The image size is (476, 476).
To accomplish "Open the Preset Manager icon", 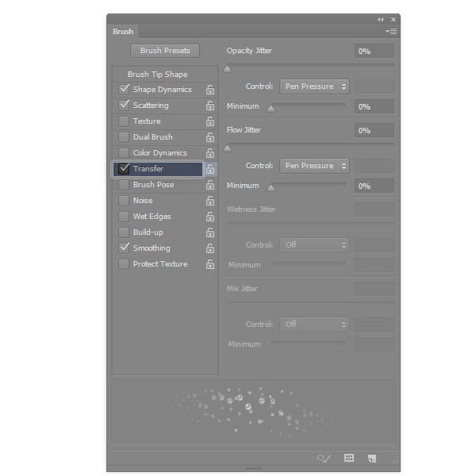I will [348, 458].
